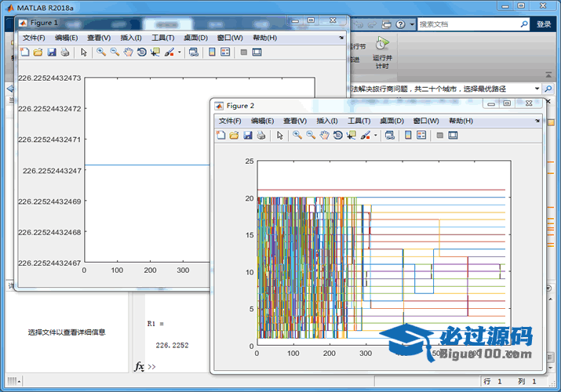This screenshot has width=561, height=392.
Task: Open 查看(V) menu in Figure 2
Action: coord(295,121)
